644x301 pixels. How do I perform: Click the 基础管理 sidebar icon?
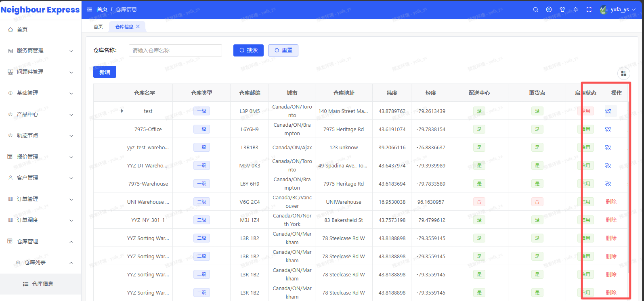(x=10, y=93)
